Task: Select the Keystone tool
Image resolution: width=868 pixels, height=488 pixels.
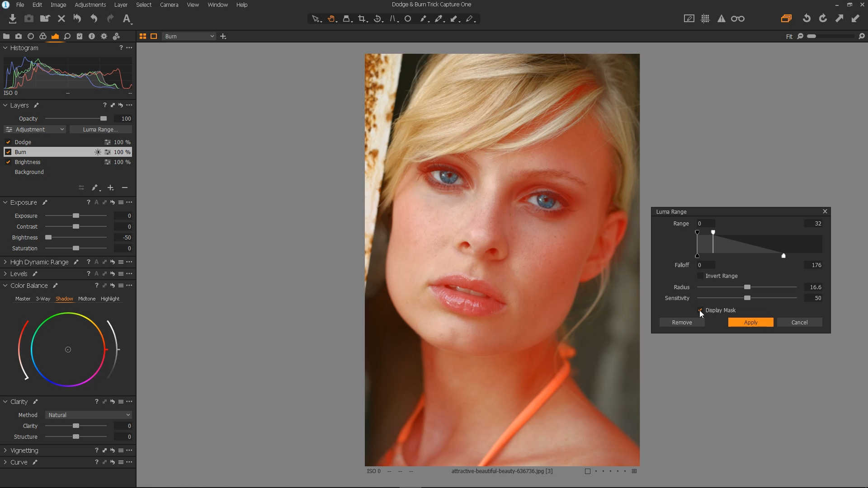Action: [392, 19]
